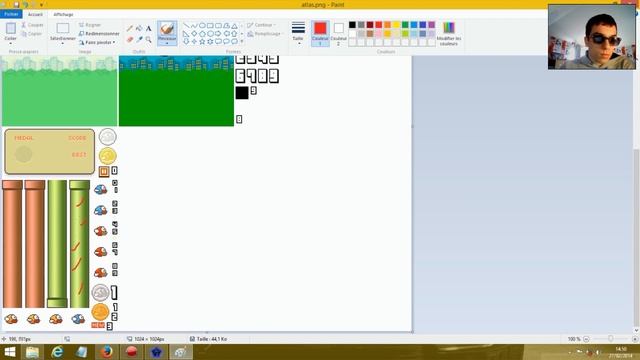Click Couper to cut
This screenshot has height=360, width=640.
(x=32, y=25)
